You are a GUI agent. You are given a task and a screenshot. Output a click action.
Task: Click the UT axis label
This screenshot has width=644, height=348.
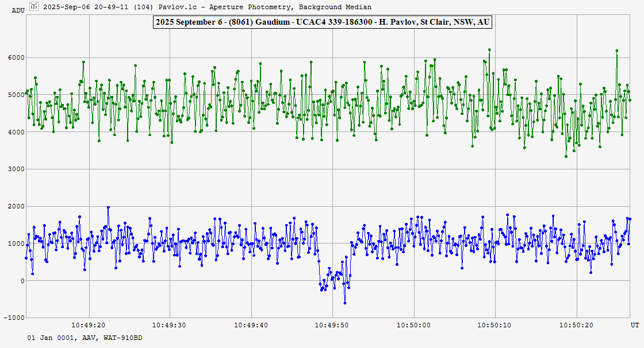tap(634, 325)
